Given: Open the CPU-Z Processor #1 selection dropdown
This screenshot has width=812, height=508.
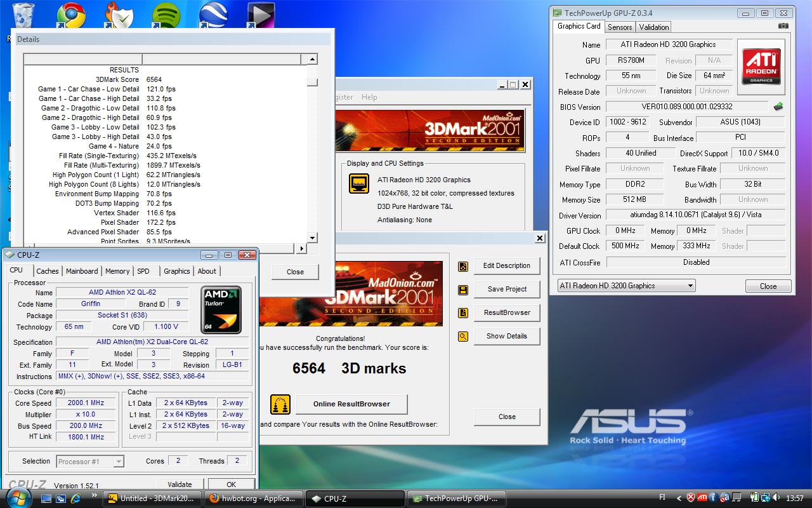Looking at the screenshot, I should pyautogui.click(x=90, y=462).
